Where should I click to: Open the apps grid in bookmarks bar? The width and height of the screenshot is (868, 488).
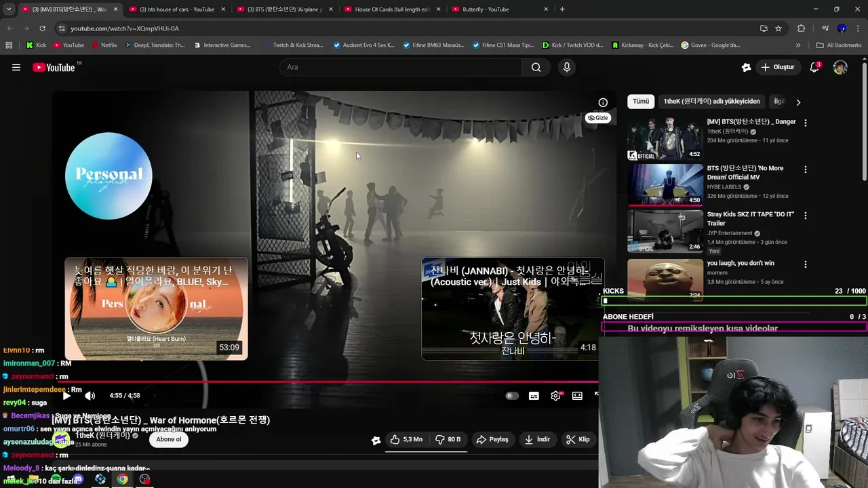point(9,45)
